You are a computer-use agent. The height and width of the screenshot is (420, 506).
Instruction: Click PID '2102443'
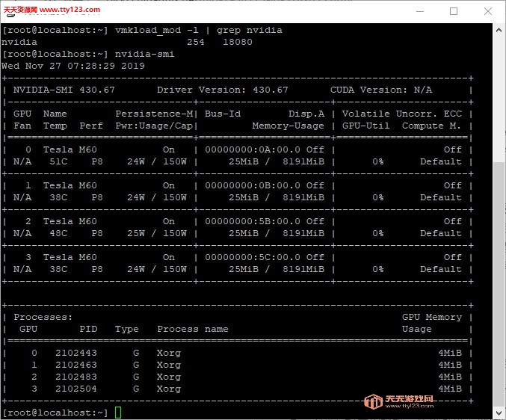(76, 353)
